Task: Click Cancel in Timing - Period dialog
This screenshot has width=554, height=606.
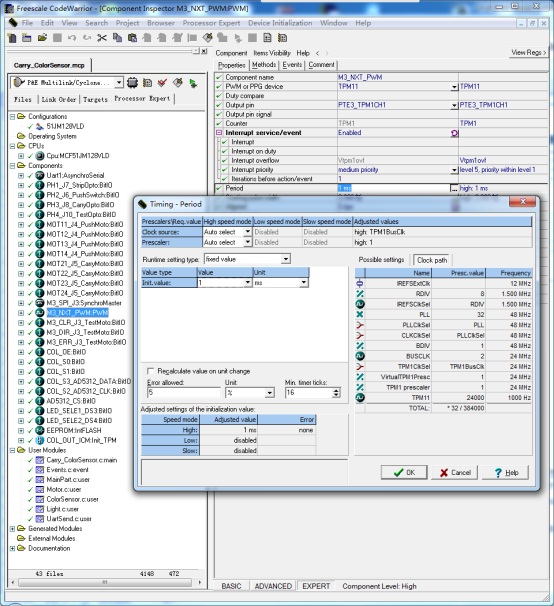Action: point(454,472)
